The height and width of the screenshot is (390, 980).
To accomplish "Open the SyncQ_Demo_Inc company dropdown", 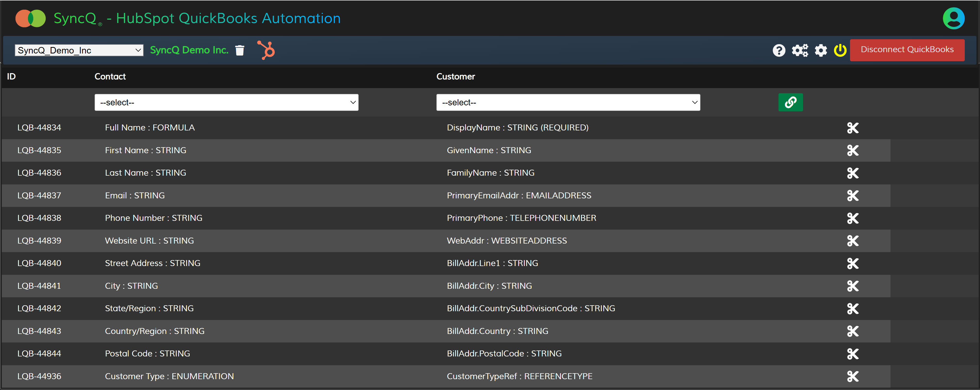I will tap(79, 50).
